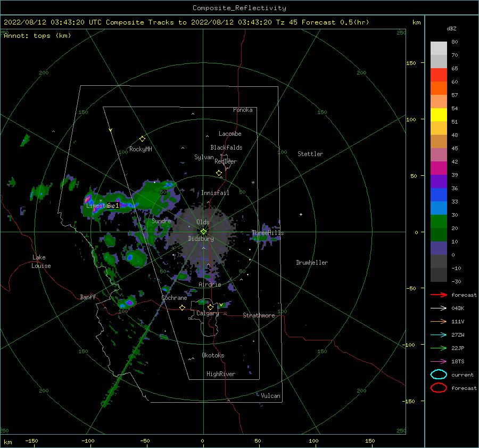
Task: Click the cyan 27ZW arrow in legend
Action: (x=439, y=335)
